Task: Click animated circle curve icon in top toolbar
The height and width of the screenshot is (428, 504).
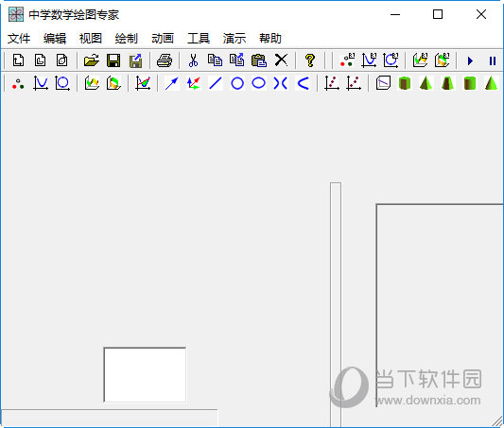Action: pos(391,60)
